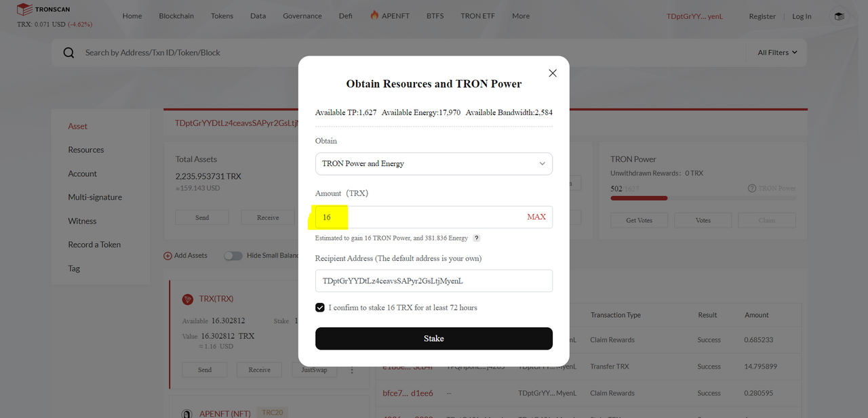
Task: Click the APENFT flame icon
Action: point(374,15)
